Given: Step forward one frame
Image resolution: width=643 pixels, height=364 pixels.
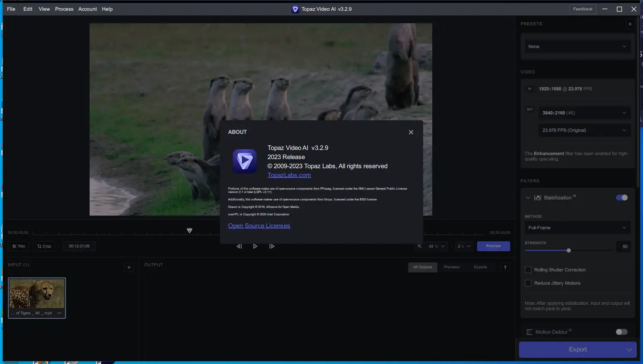Looking at the screenshot, I should click(272, 246).
